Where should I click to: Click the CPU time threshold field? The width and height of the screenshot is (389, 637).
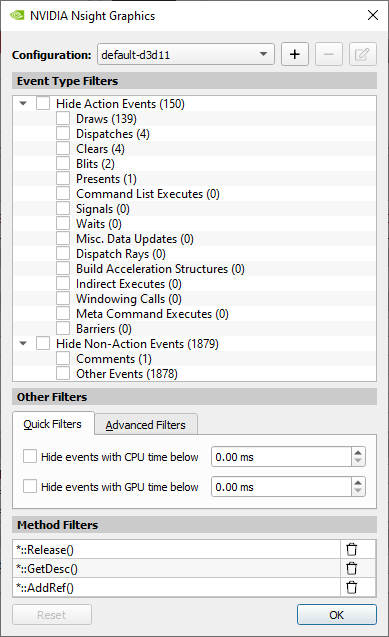(x=281, y=457)
